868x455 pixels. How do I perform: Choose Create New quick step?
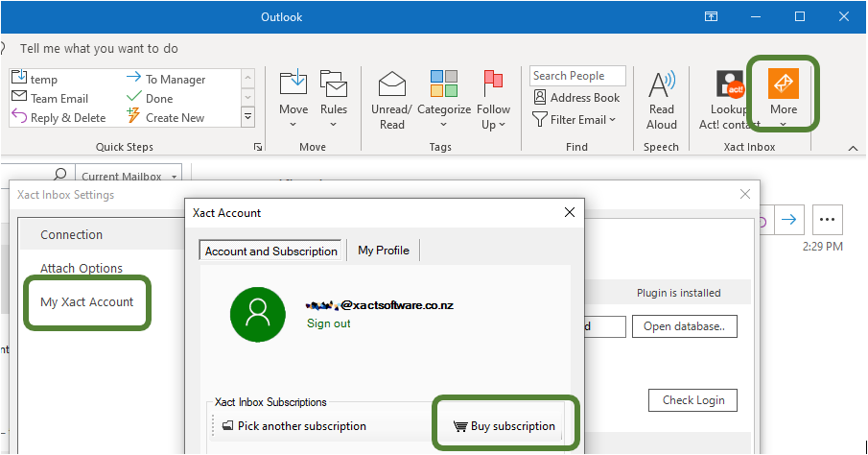coord(166,117)
